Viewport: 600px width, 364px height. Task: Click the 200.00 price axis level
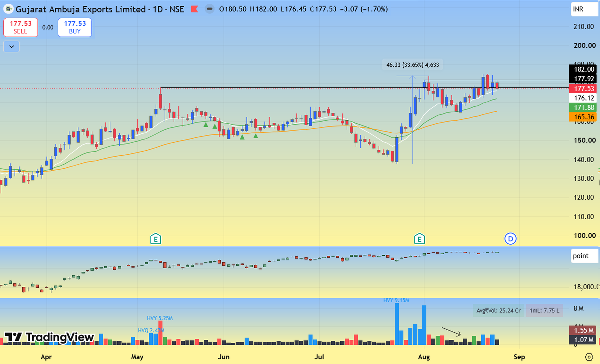click(x=584, y=45)
